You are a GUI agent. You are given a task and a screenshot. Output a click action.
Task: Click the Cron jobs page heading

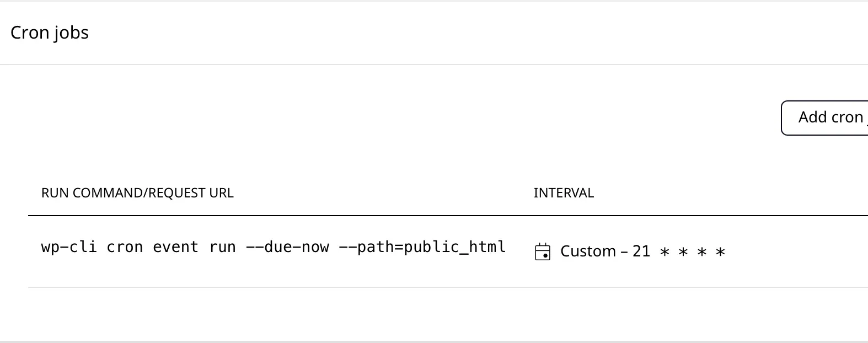(x=50, y=33)
